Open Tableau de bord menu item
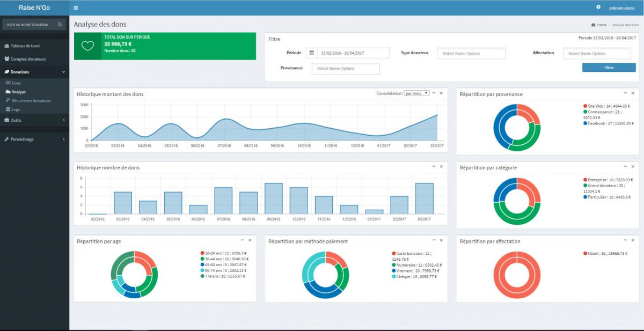The width and height of the screenshot is (644, 331). coord(34,46)
